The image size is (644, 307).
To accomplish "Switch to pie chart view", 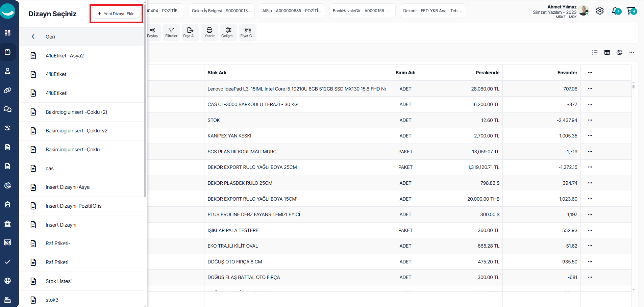I will tap(619, 52).
